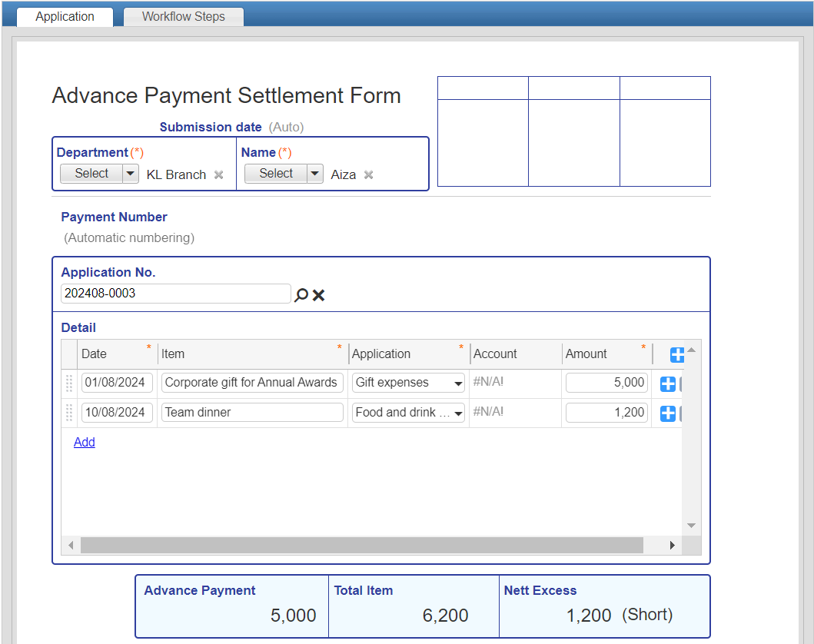Click the Team dinner amount field

coord(606,413)
